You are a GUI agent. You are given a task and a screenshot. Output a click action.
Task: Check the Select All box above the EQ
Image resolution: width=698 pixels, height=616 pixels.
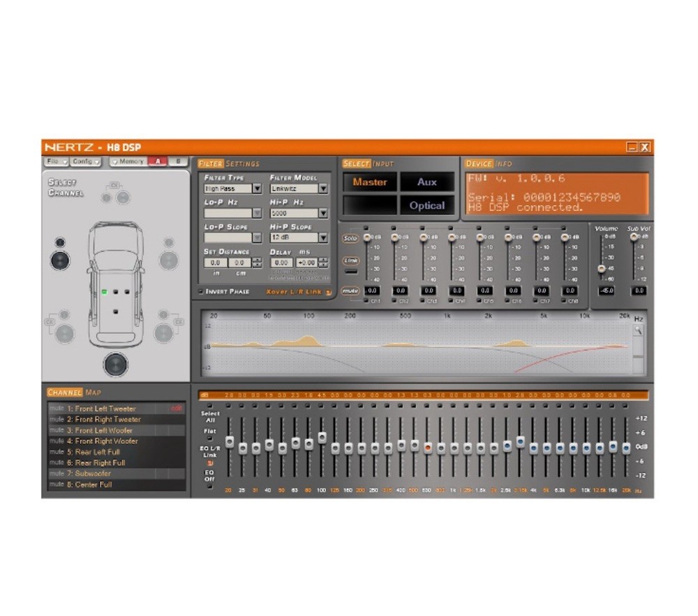pos(211,407)
